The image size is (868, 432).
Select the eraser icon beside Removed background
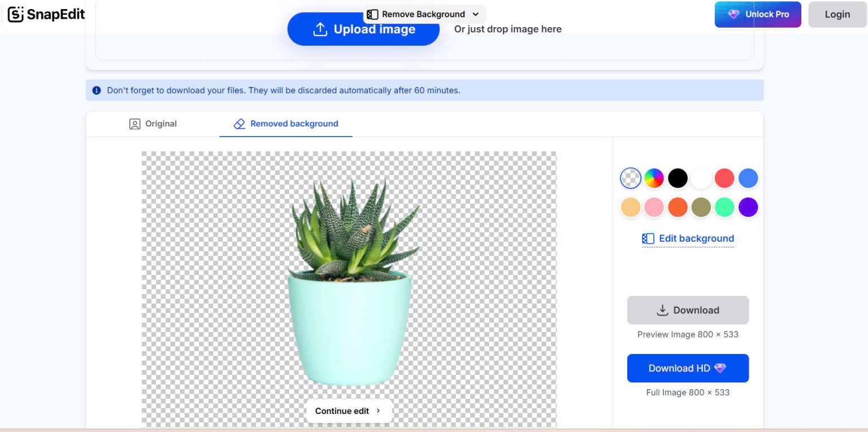click(239, 124)
